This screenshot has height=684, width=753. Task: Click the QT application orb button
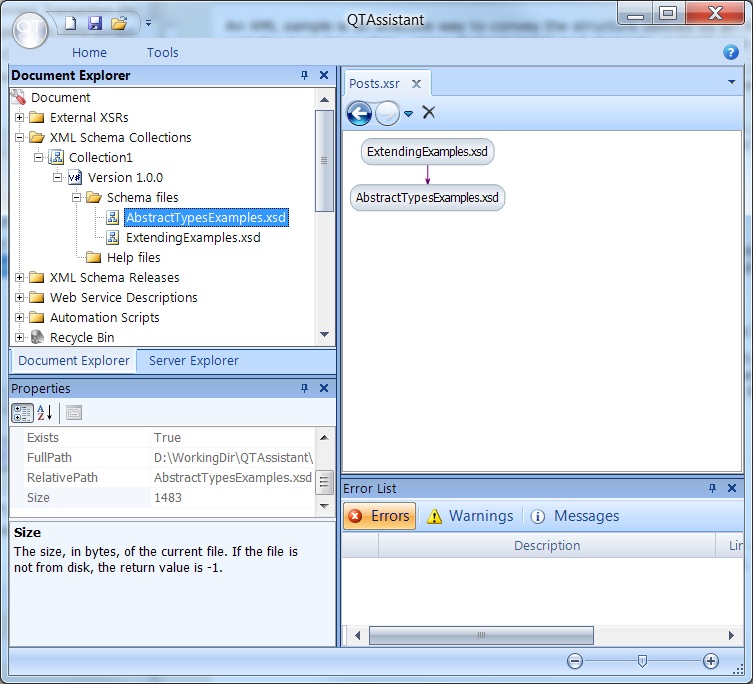30,30
